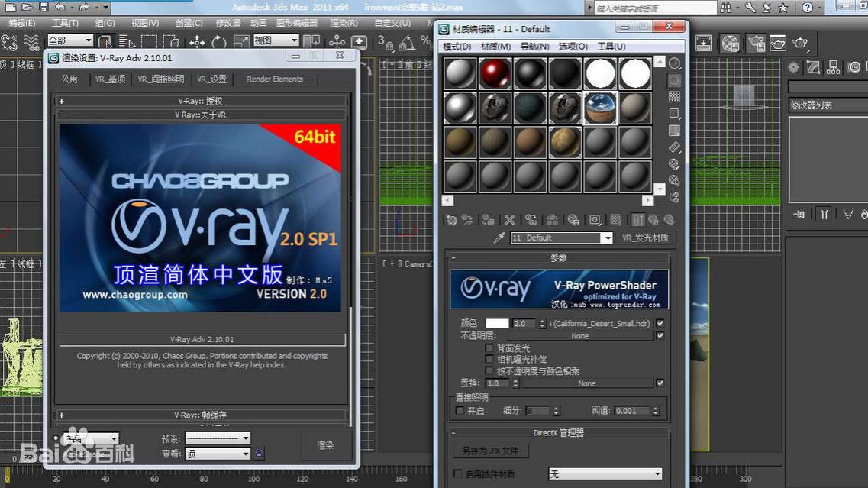Switch to the VR_基项 tab
868x488 pixels.
click(x=110, y=79)
